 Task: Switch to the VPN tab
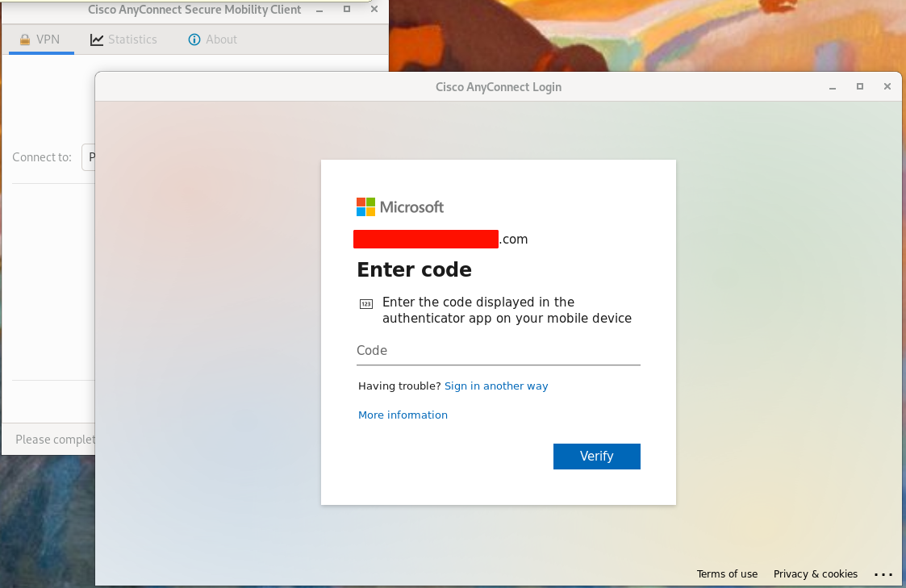point(40,40)
